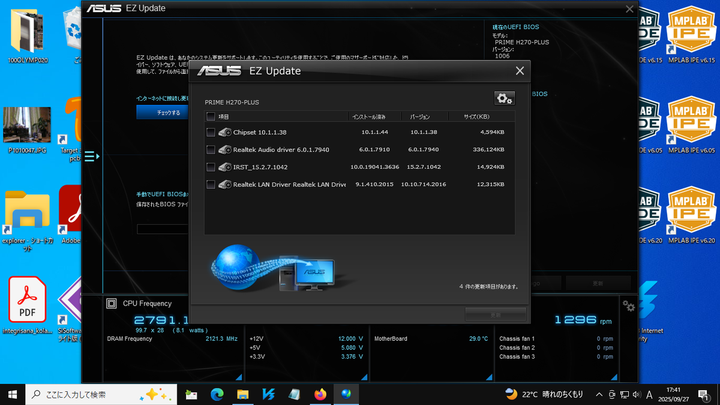
Task: Click the チェックする button
Action: pos(168,113)
